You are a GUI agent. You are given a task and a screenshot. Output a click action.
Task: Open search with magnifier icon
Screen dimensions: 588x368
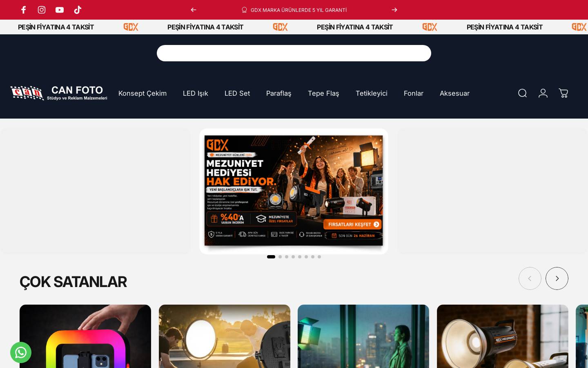pos(523,93)
